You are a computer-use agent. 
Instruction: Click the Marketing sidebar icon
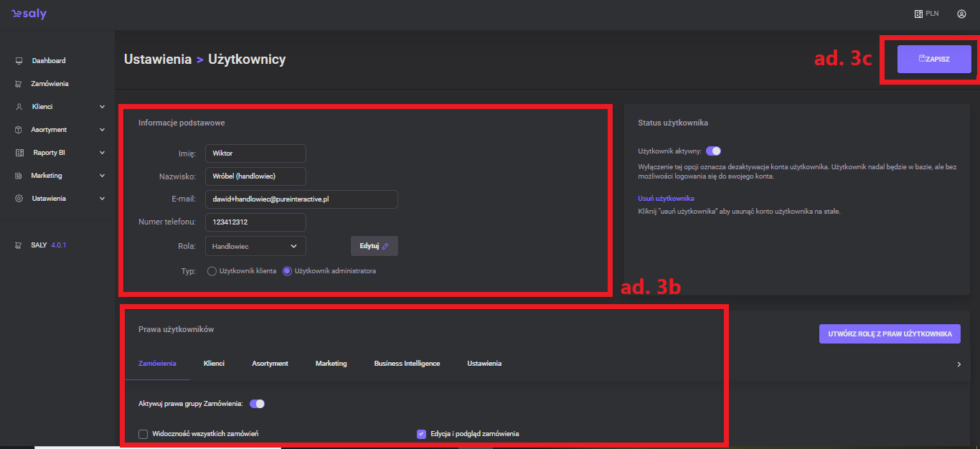[19, 176]
